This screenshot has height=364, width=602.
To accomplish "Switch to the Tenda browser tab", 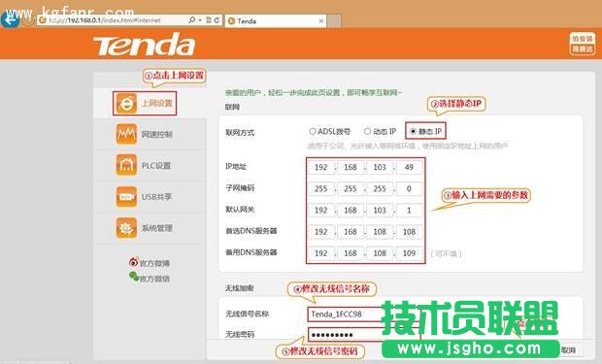I will coord(275,21).
